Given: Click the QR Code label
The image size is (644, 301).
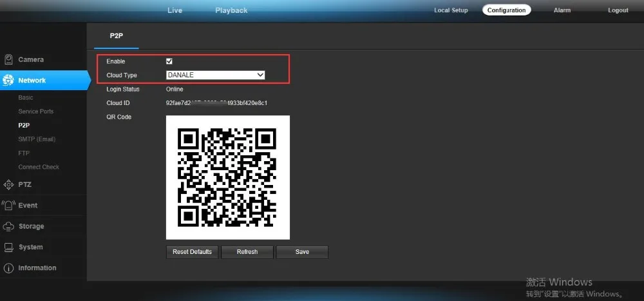Looking at the screenshot, I should point(118,117).
